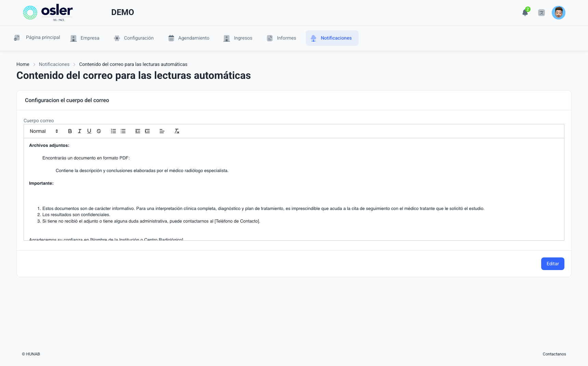588x366 pixels.
Task: Click the line starting 'Contiene la descripción y conclusiones'
Action: pos(142,171)
